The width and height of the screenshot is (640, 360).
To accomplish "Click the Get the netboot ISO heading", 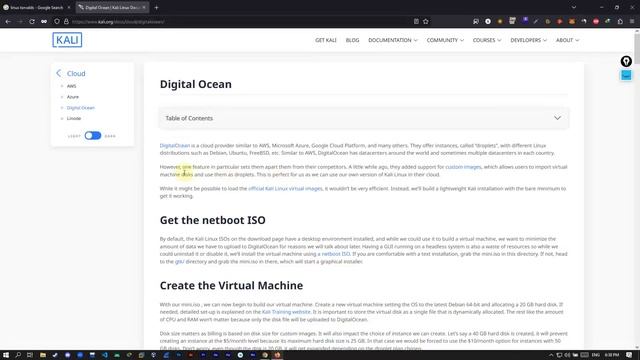I will 213,220.
